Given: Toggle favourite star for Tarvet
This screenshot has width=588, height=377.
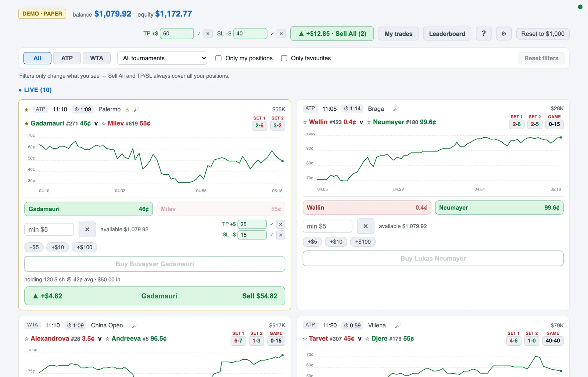Looking at the screenshot, I should click(305, 339).
